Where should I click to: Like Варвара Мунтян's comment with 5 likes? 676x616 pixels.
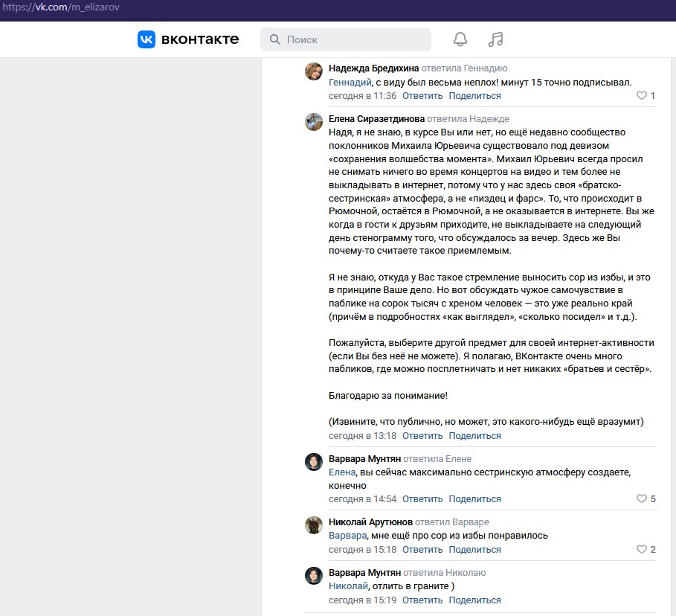(x=642, y=498)
